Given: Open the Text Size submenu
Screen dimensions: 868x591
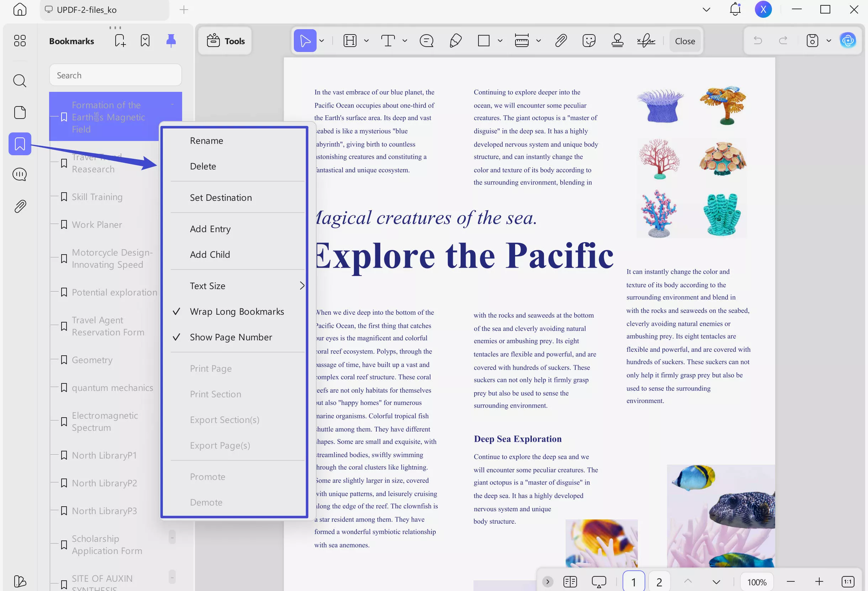Looking at the screenshot, I should pos(238,286).
